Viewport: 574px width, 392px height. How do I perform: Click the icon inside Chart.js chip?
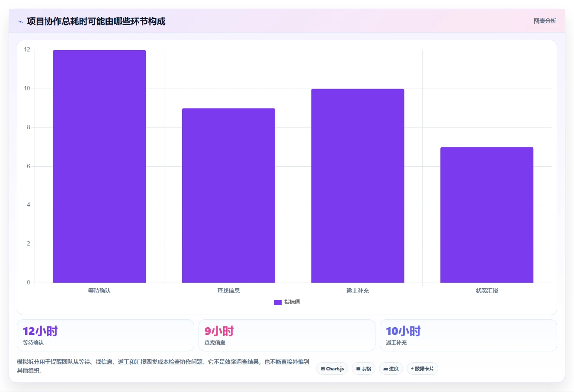click(323, 369)
